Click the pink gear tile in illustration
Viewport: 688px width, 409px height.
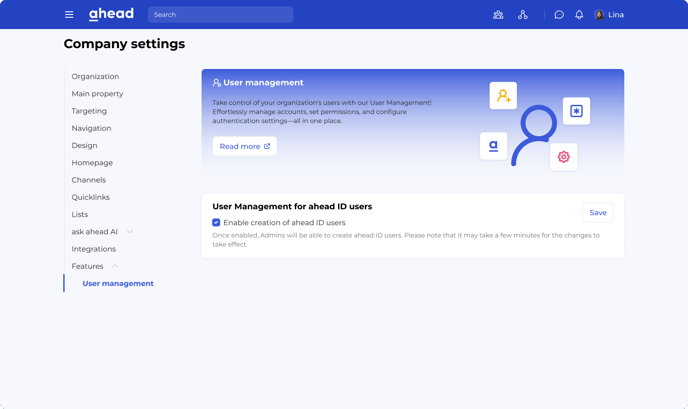(x=564, y=157)
